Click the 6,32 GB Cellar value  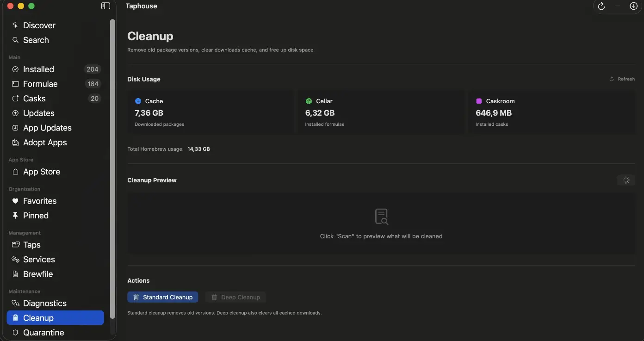coord(320,113)
